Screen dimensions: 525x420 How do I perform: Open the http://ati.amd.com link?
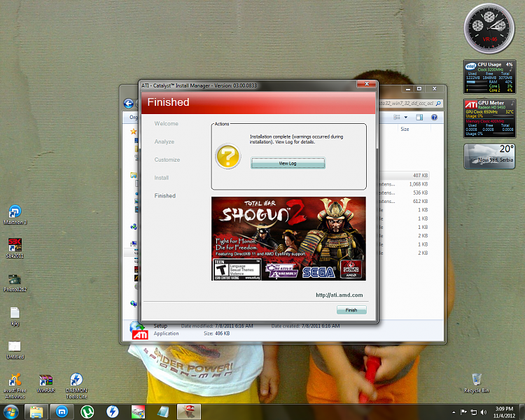tap(339, 295)
